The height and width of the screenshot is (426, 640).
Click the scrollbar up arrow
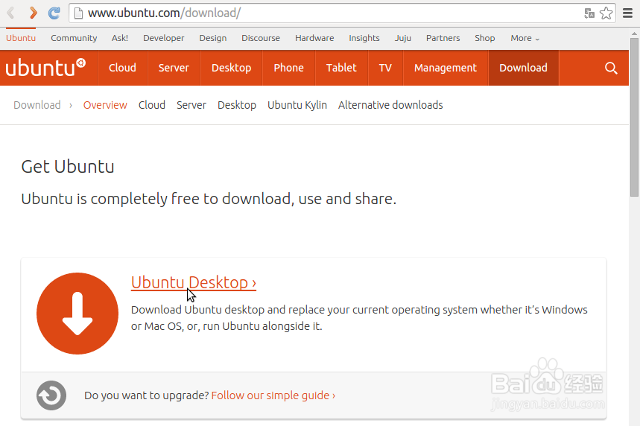pos(634,33)
